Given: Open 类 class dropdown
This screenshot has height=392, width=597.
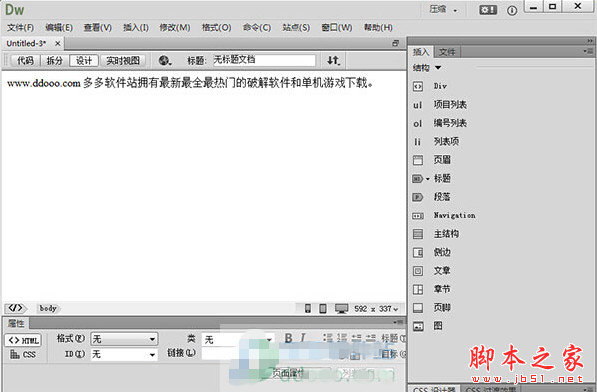Looking at the screenshot, I should (x=238, y=339).
